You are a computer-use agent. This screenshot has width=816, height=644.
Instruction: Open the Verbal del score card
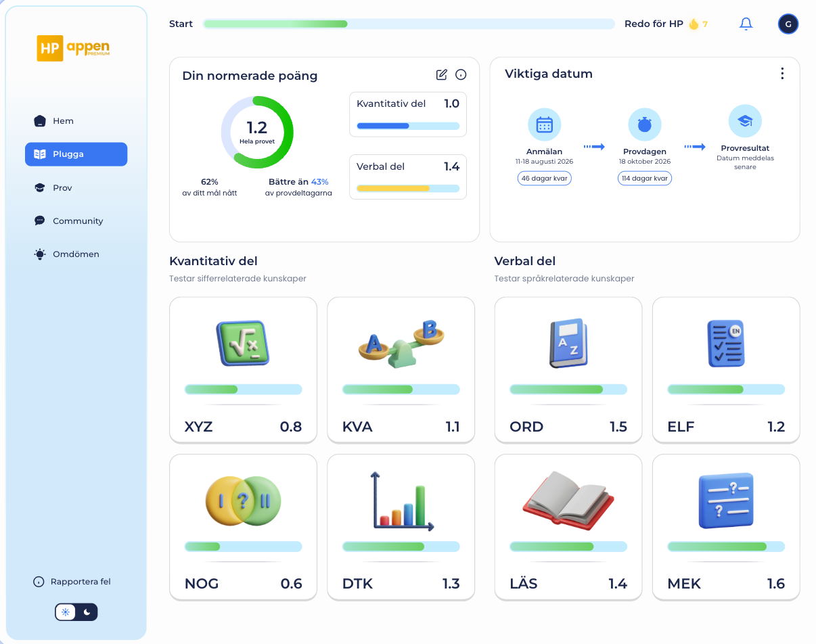(408, 177)
